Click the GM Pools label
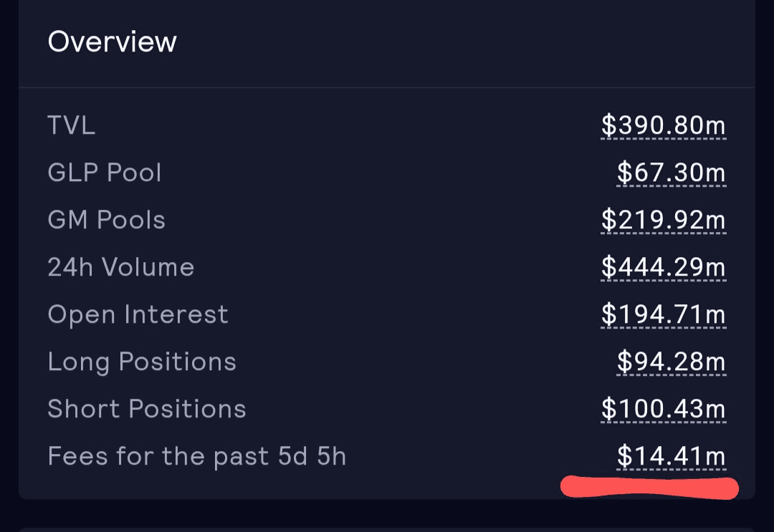 106,221
